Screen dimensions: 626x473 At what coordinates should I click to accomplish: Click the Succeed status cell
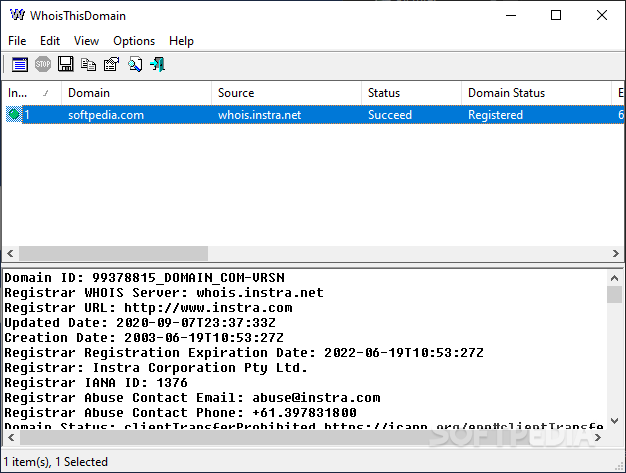(x=390, y=115)
